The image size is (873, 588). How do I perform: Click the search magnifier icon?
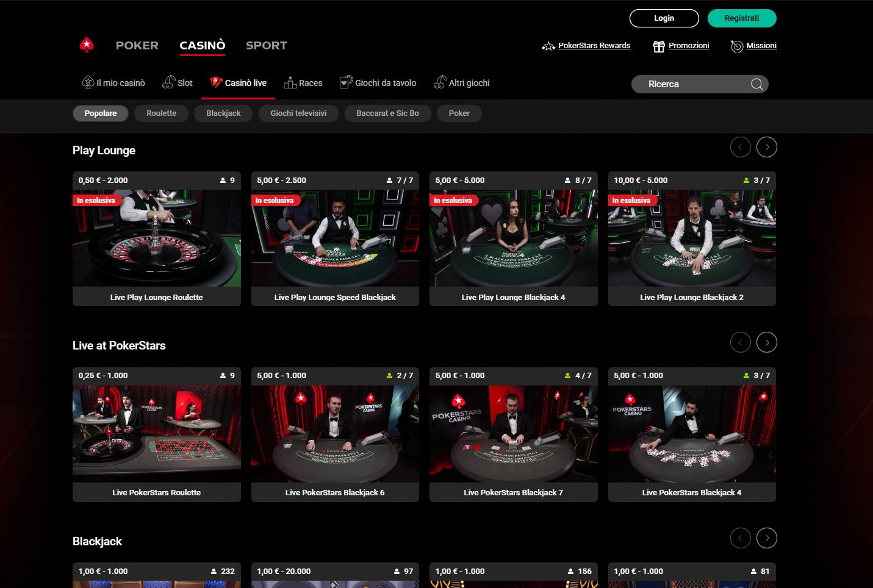coord(756,84)
